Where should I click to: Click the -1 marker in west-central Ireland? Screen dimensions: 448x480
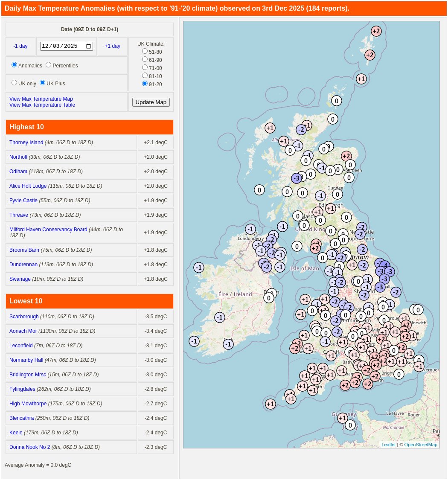(x=220, y=317)
